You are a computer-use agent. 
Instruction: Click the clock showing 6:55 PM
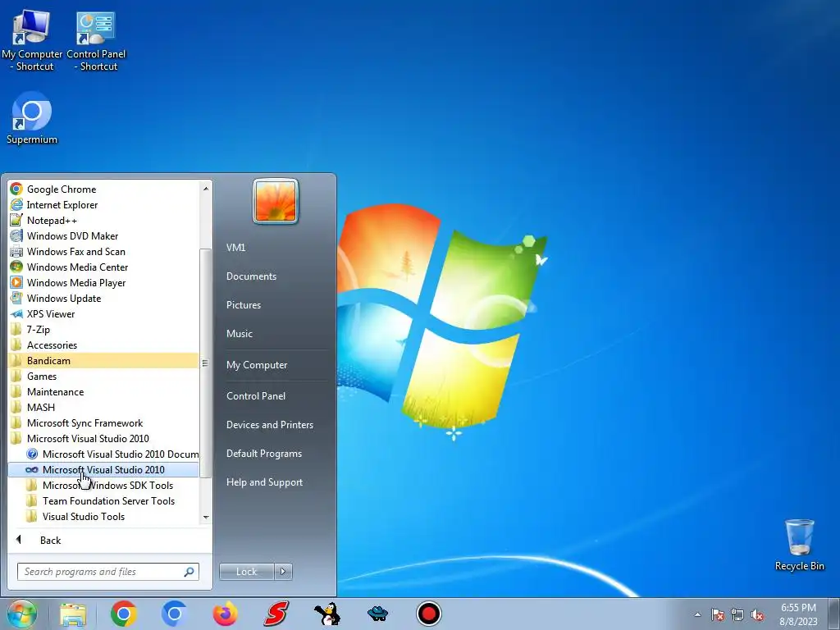point(798,608)
